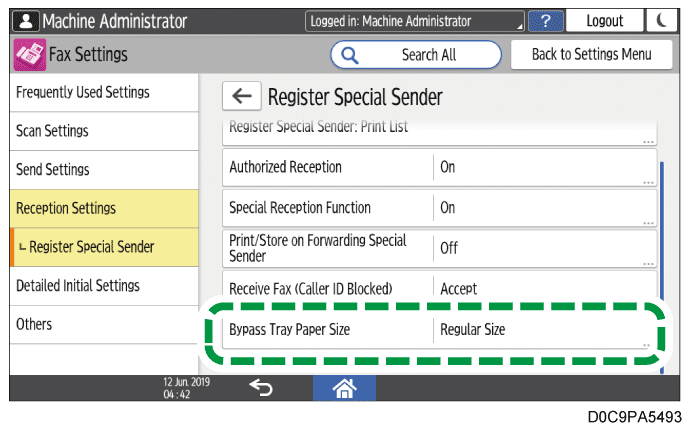Tap the return arrow in bottom bar
The height and width of the screenshot is (427, 691).
[x=260, y=389]
